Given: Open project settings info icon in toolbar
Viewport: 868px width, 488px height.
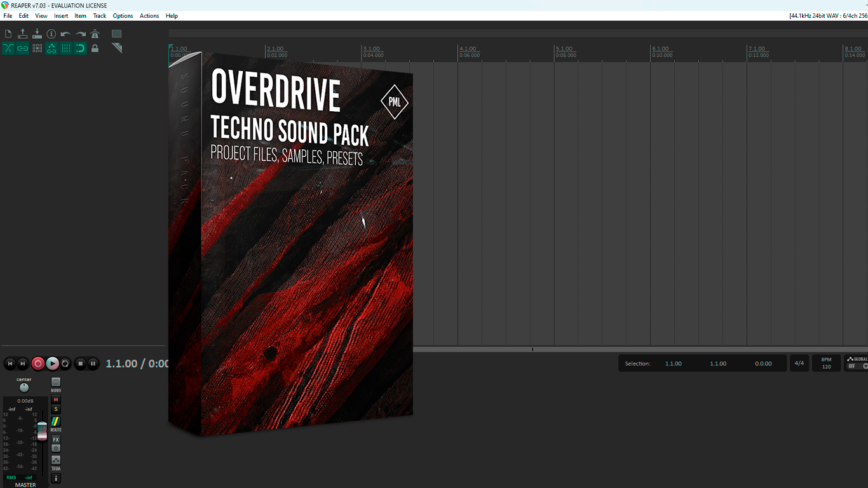Looking at the screenshot, I should click(x=51, y=34).
